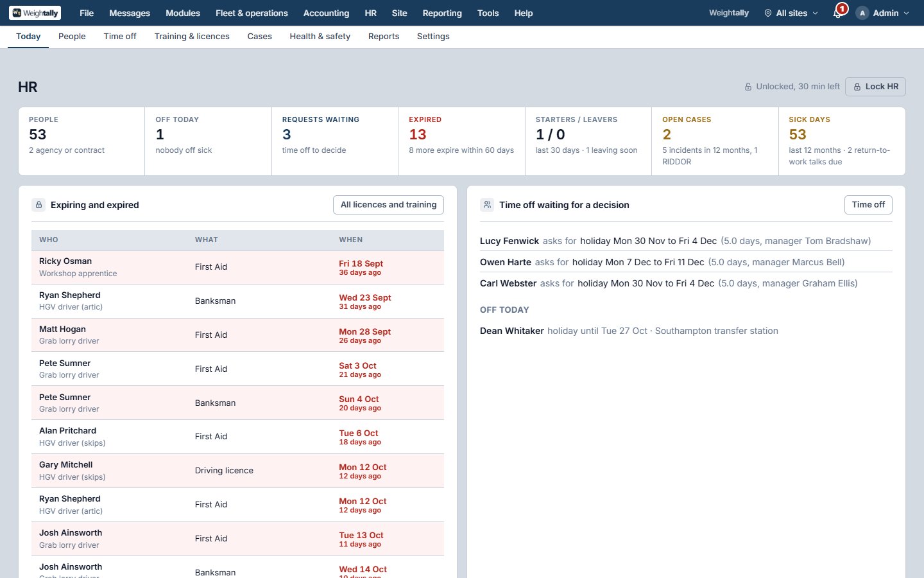
Task: Open the Cases tab
Action: click(260, 37)
